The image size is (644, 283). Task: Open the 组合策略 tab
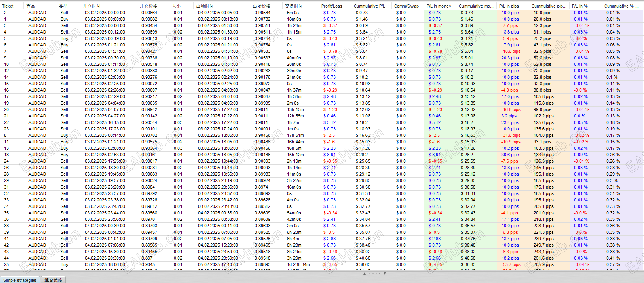53,280
